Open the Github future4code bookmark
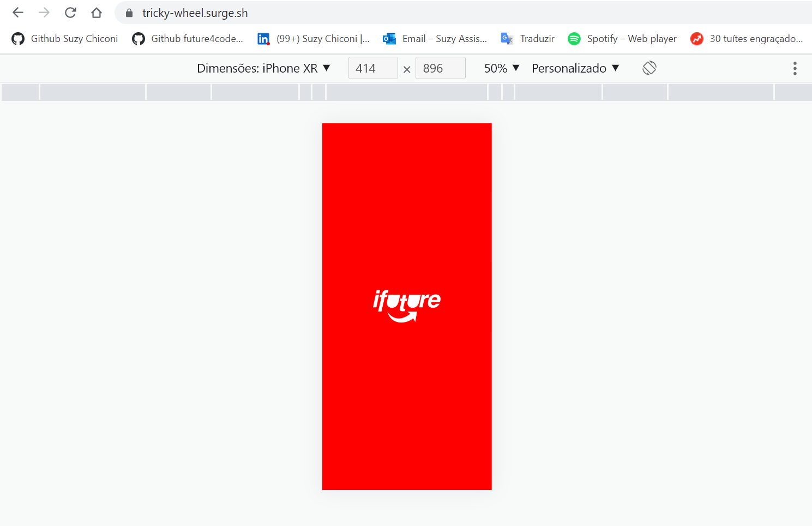The width and height of the screenshot is (812, 526). pyautogui.click(x=188, y=39)
